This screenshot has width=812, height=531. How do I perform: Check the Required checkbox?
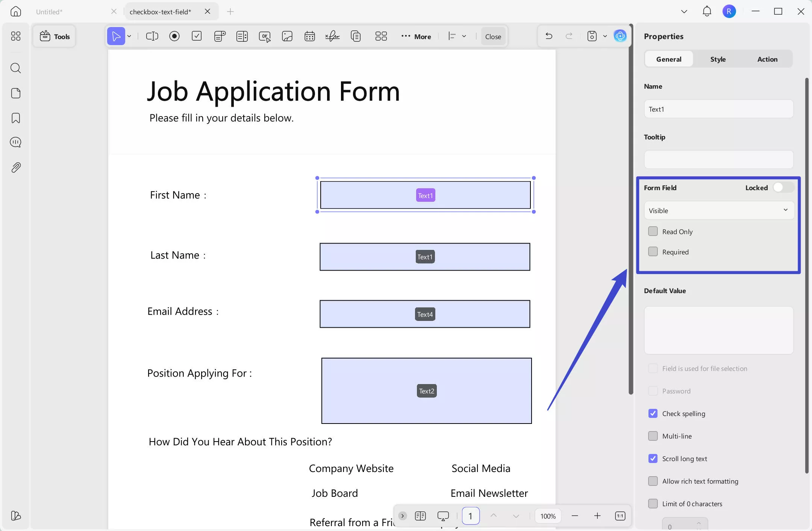pyautogui.click(x=653, y=251)
